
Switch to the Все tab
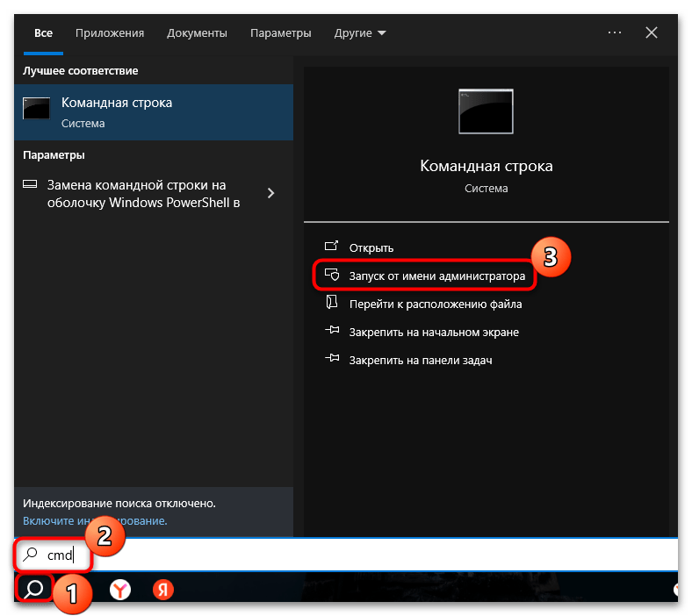point(43,33)
